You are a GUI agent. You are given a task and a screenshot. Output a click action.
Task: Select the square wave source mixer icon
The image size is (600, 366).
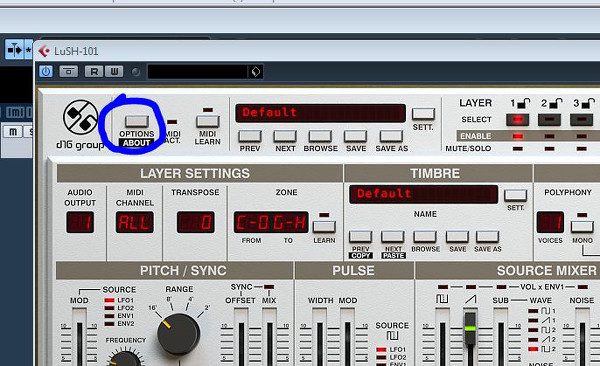pyautogui.click(x=442, y=299)
